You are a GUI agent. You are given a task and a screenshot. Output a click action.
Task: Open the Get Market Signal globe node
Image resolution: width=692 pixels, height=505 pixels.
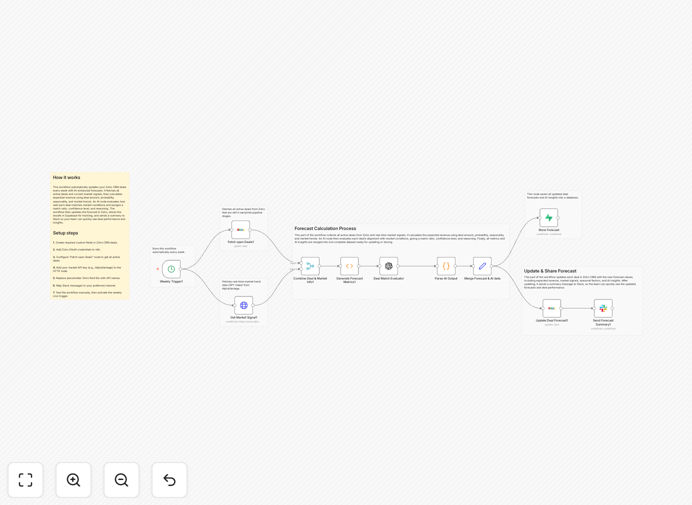[244, 305]
